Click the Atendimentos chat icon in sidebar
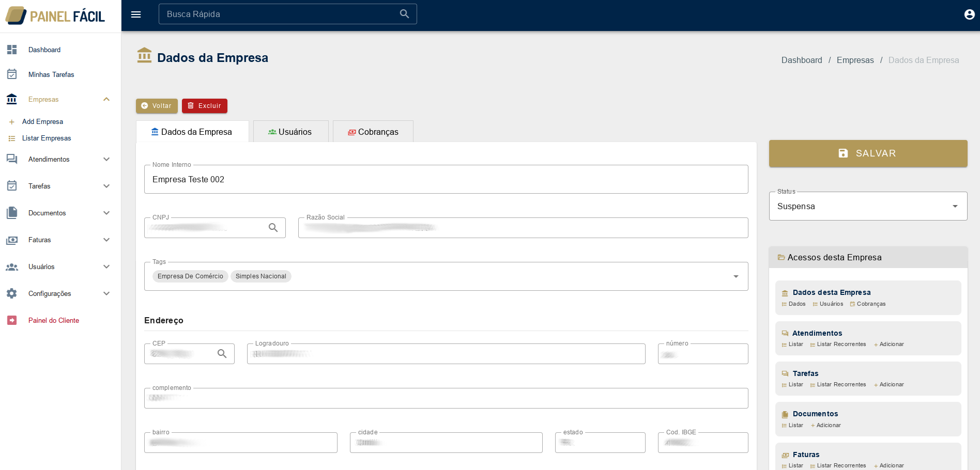The height and width of the screenshot is (470, 980). click(12, 159)
